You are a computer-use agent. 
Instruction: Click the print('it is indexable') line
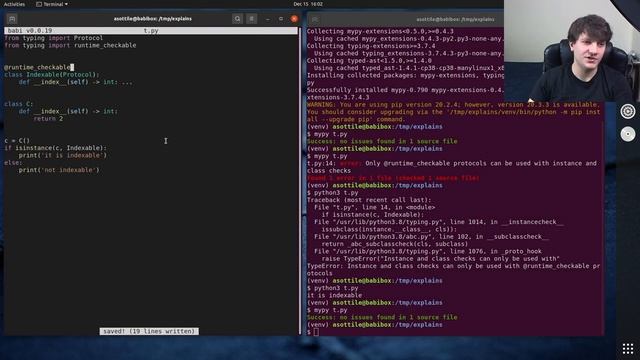coord(62,156)
